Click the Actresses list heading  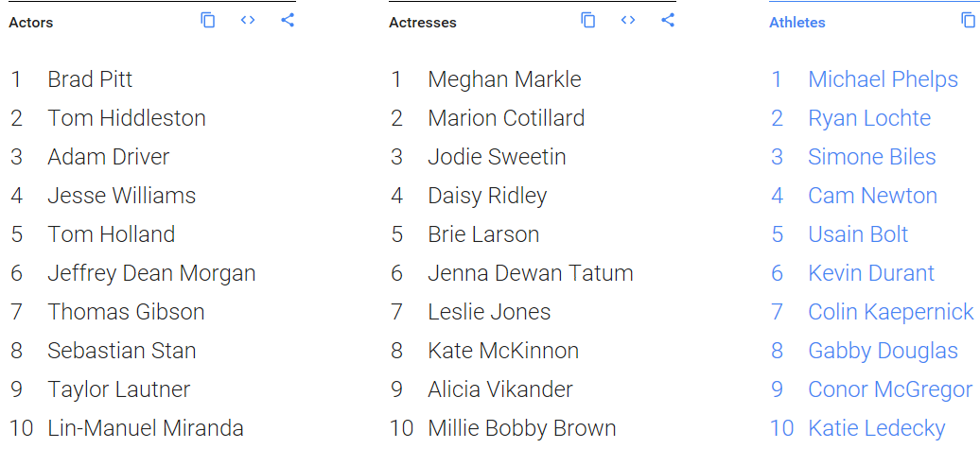coord(422,22)
